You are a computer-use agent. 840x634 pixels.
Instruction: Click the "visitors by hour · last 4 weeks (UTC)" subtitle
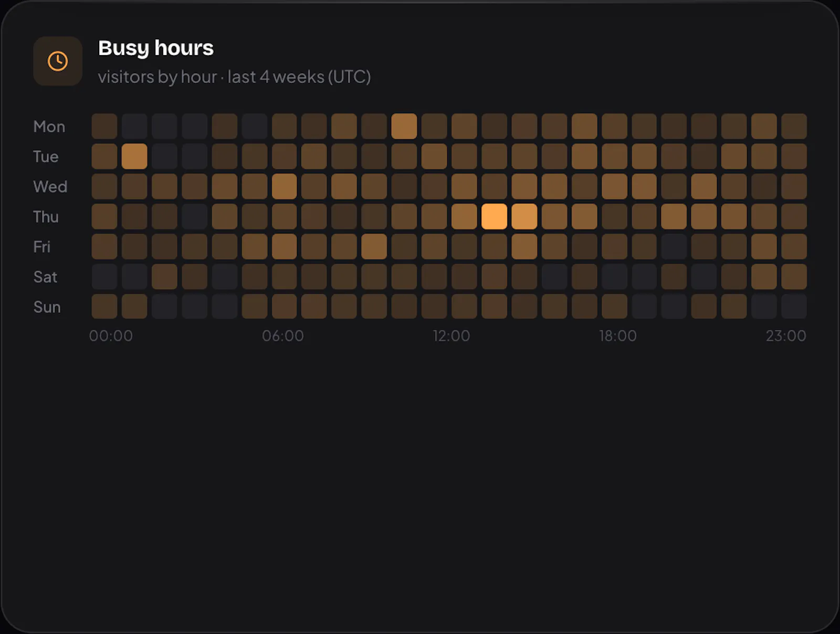[234, 77]
